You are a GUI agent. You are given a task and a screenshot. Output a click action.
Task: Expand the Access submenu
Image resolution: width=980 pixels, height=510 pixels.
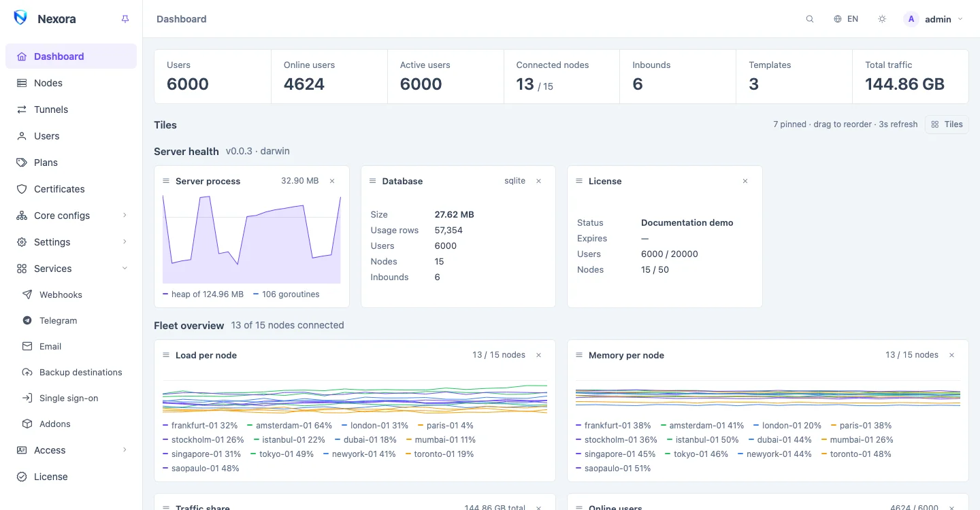(71, 450)
